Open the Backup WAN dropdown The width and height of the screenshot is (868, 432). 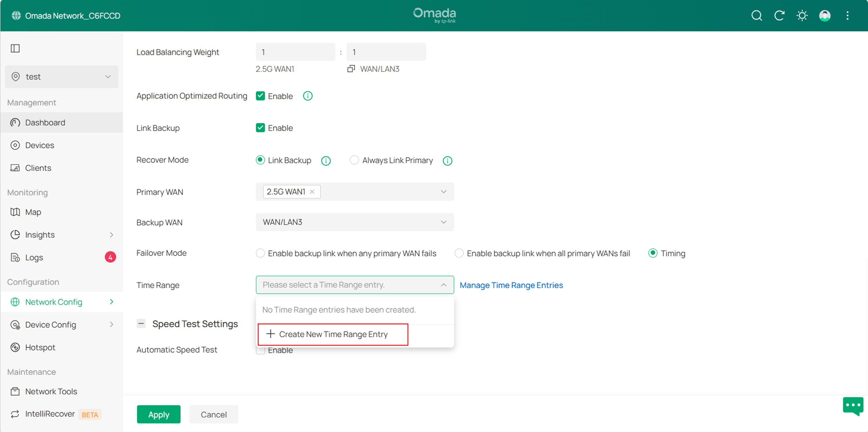pyautogui.click(x=355, y=222)
